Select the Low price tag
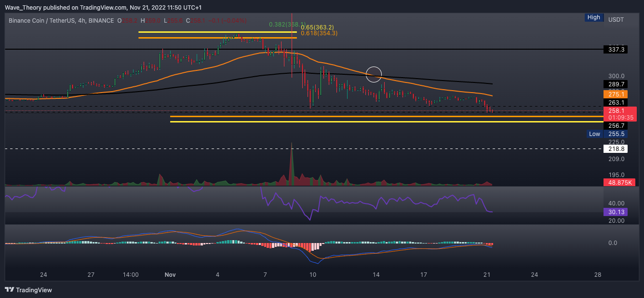 click(594, 134)
